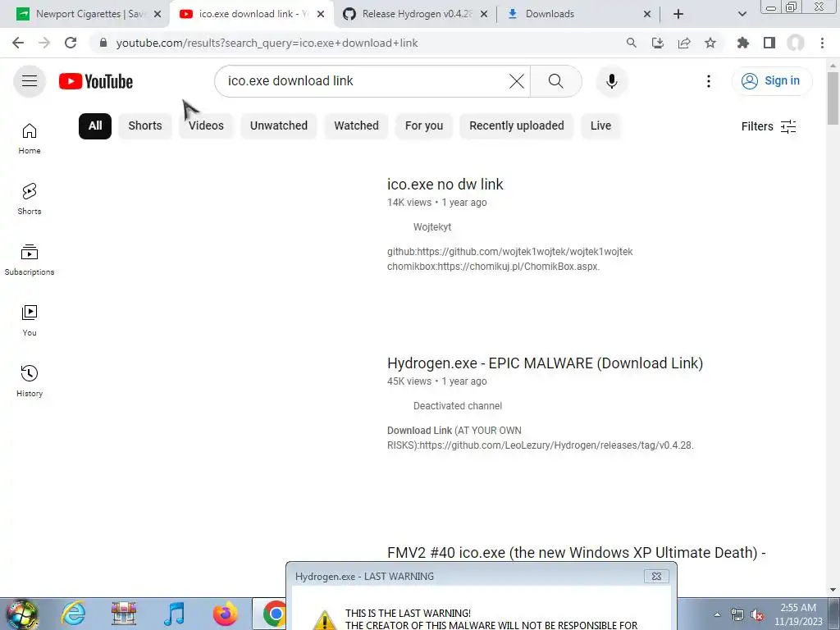Open the Wojtekyt channel

pyautogui.click(x=431, y=227)
